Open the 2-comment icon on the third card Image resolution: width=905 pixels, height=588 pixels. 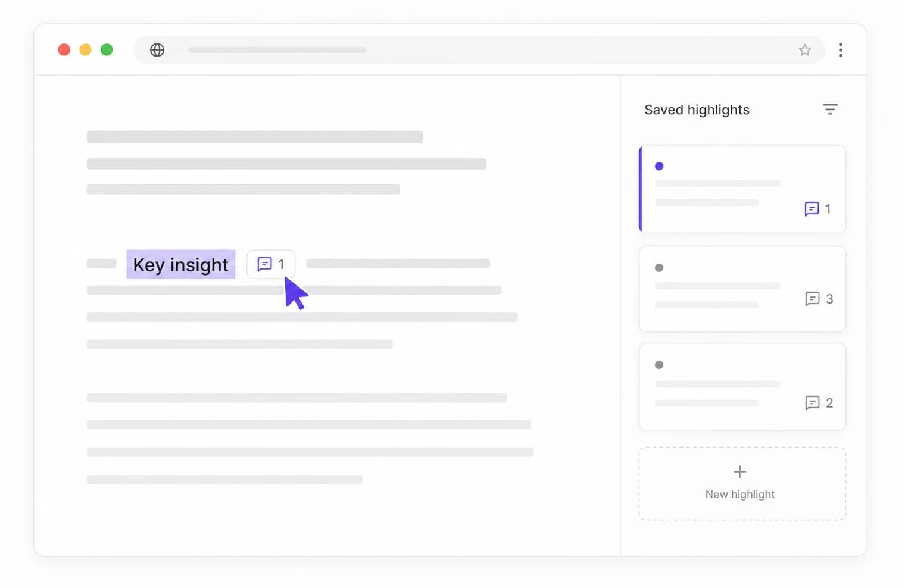(812, 403)
